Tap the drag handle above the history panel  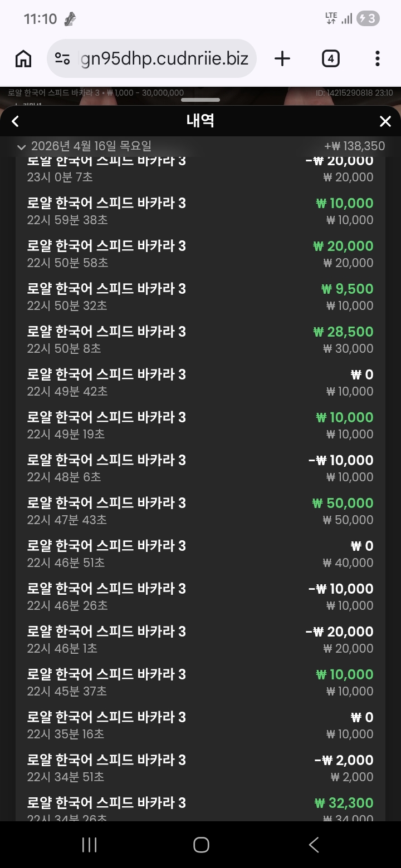[x=200, y=100]
